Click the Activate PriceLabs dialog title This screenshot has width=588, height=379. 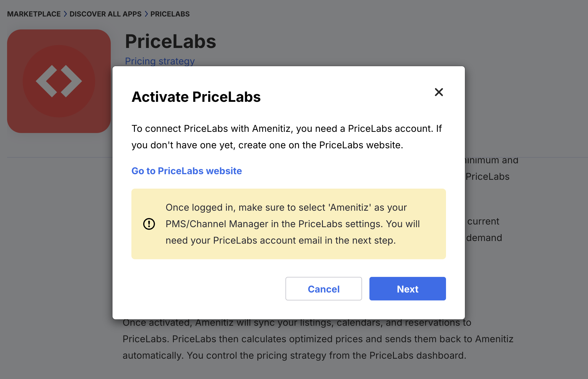click(196, 97)
